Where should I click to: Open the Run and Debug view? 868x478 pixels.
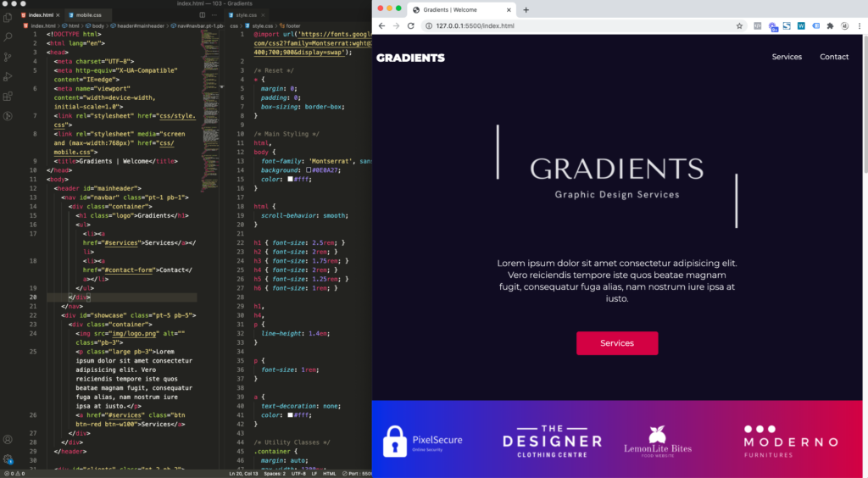point(8,77)
